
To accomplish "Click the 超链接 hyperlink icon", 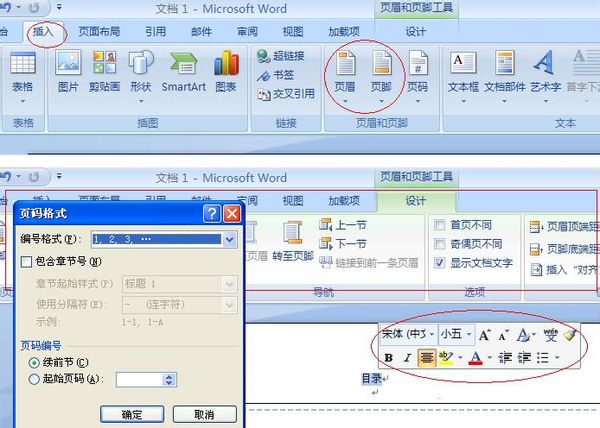I will (264, 56).
